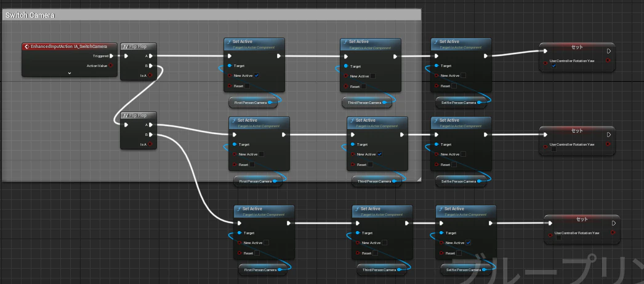Click Target pin on top-row FirstPersonCamera Set Active

(x=230, y=66)
